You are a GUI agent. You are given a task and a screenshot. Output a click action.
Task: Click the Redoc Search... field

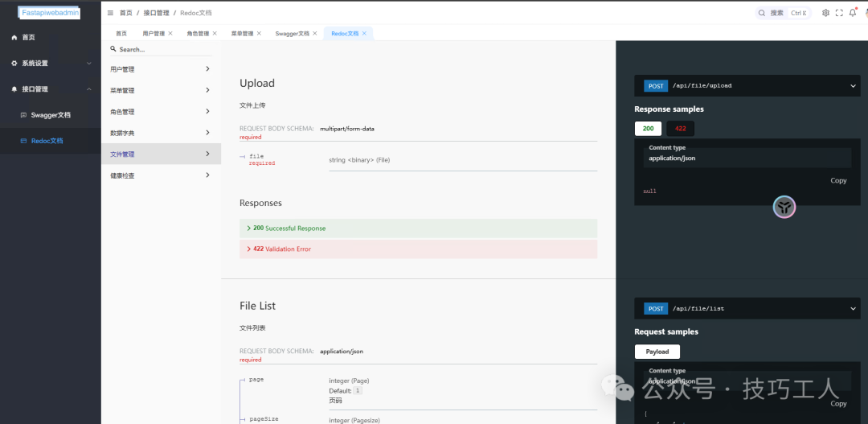point(161,49)
